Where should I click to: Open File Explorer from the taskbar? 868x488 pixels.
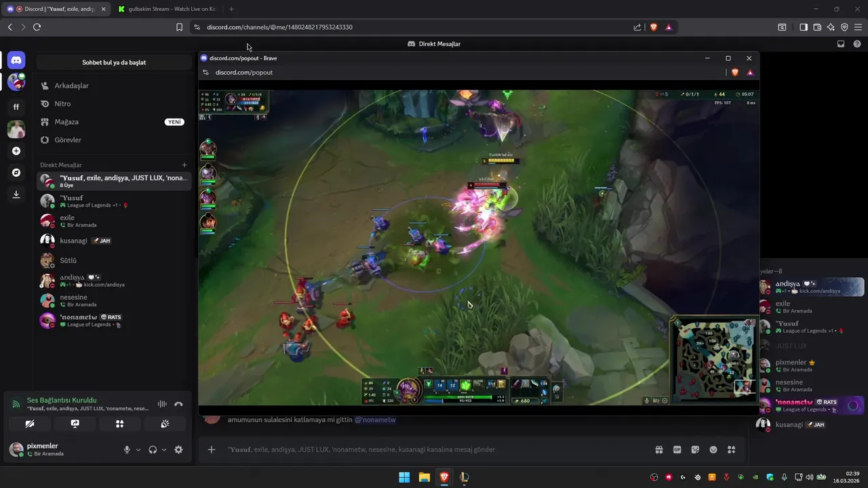(424, 477)
